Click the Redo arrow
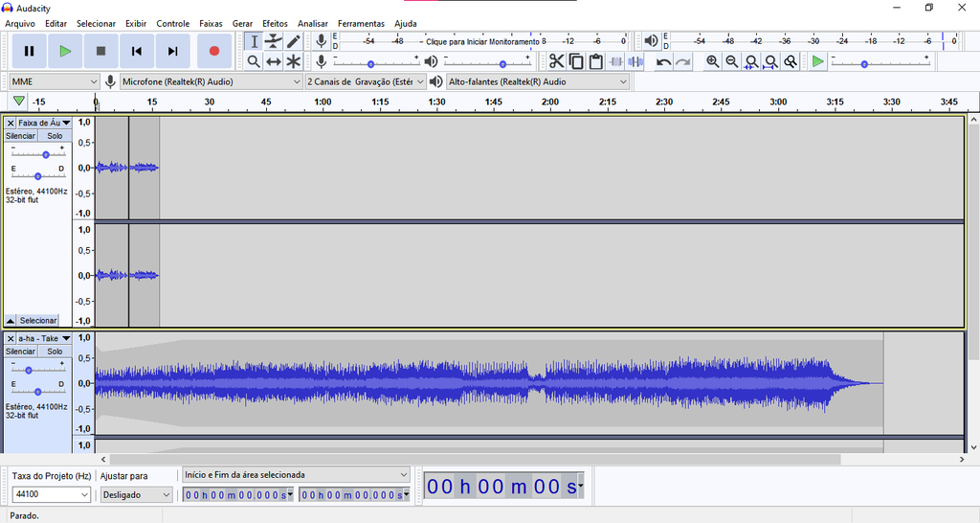 [683, 61]
